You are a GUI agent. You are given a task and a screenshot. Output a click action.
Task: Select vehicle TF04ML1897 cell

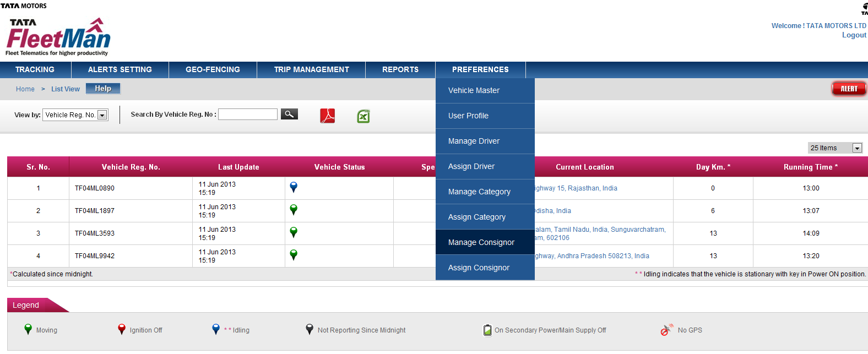pyautogui.click(x=131, y=211)
